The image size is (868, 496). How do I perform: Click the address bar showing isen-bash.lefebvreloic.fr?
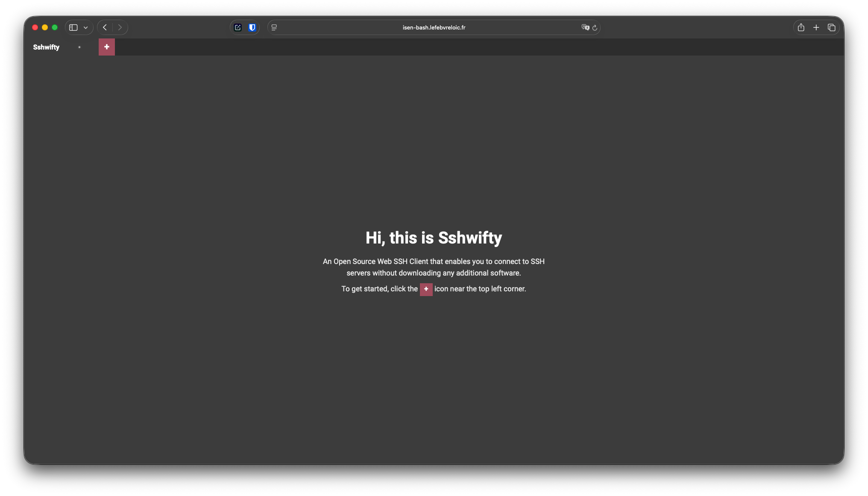(434, 27)
